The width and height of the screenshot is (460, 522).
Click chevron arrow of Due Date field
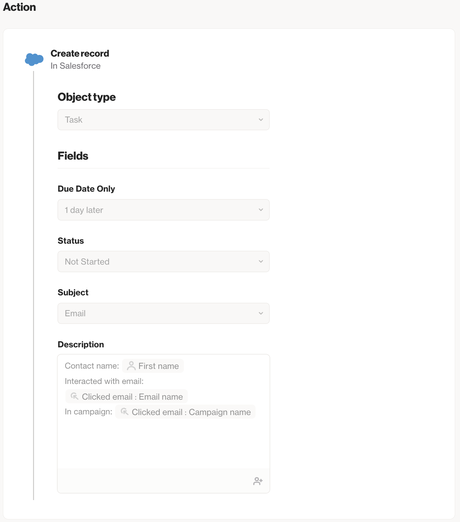pyautogui.click(x=261, y=210)
